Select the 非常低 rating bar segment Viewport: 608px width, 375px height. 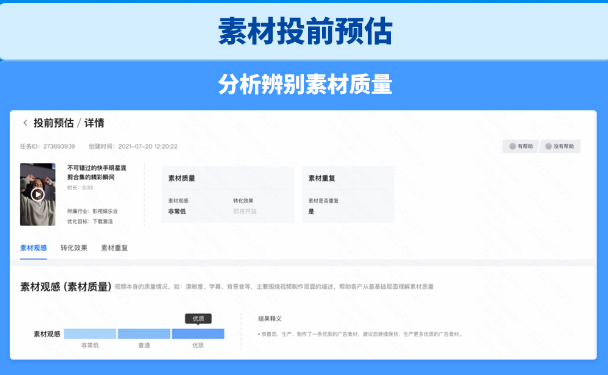(x=90, y=334)
